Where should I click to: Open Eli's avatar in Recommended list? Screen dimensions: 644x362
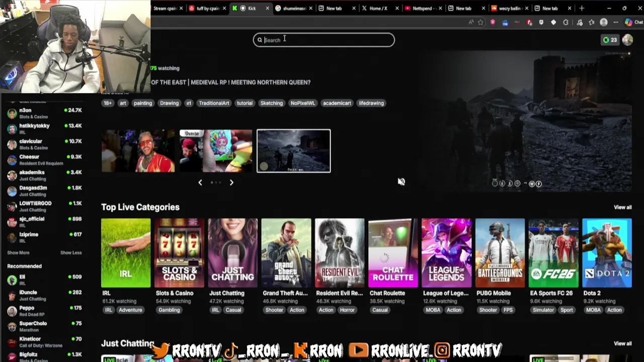pos(12,280)
